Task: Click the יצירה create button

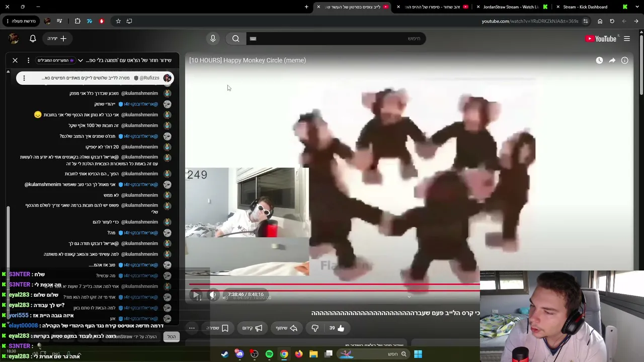Action: coord(57,39)
